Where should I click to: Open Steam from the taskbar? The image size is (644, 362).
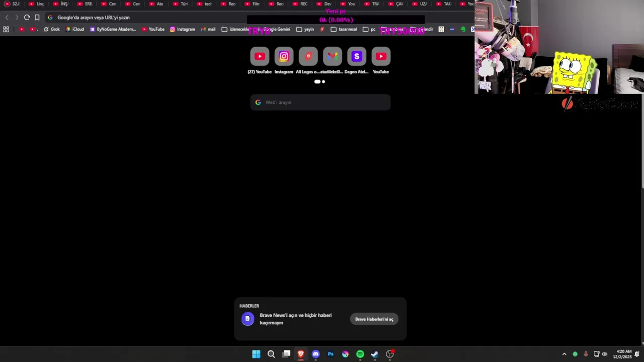click(375, 354)
